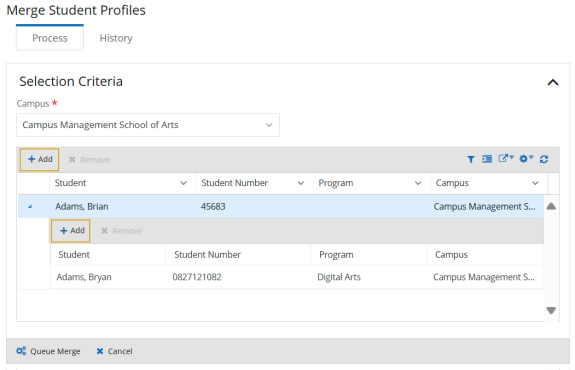Image resolution: width=575 pixels, height=370 pixels.
Task: Switch to the Process tab
Action: click(50, 38)
